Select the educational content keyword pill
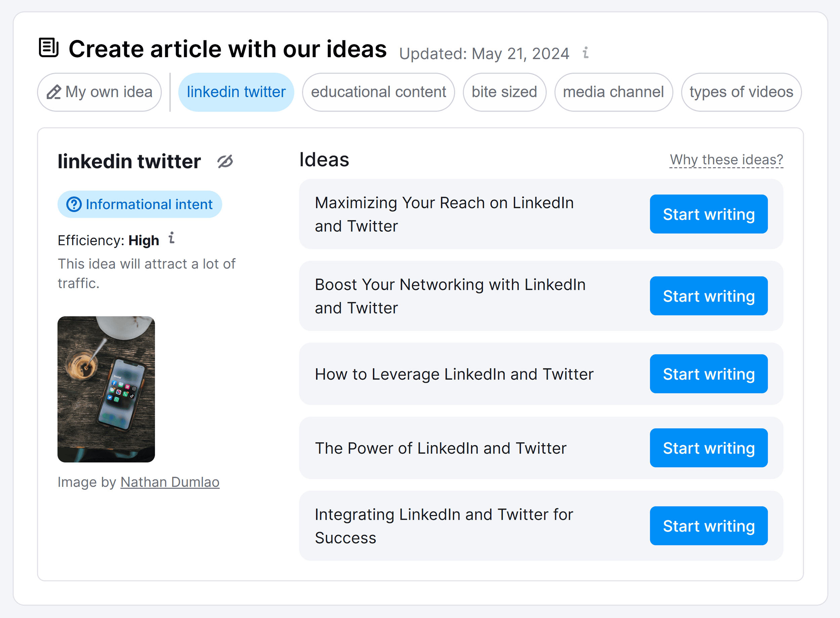 (x=378, y=92)
